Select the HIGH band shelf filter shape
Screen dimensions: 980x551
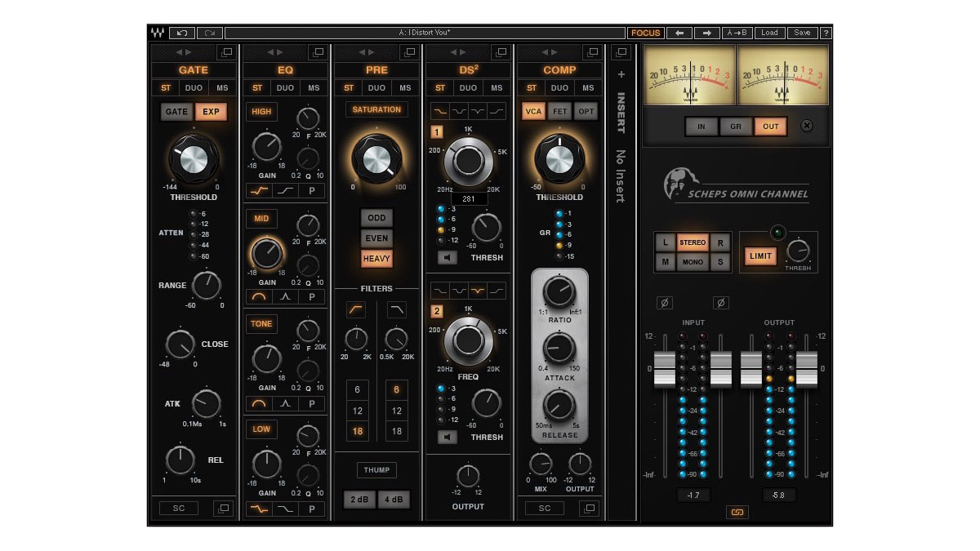(286, 191)
